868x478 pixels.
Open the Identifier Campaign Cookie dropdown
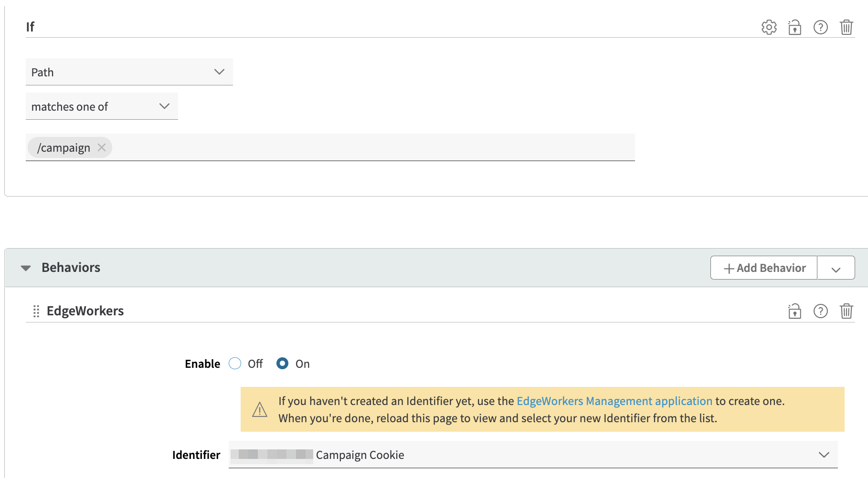tap(532, 455)
